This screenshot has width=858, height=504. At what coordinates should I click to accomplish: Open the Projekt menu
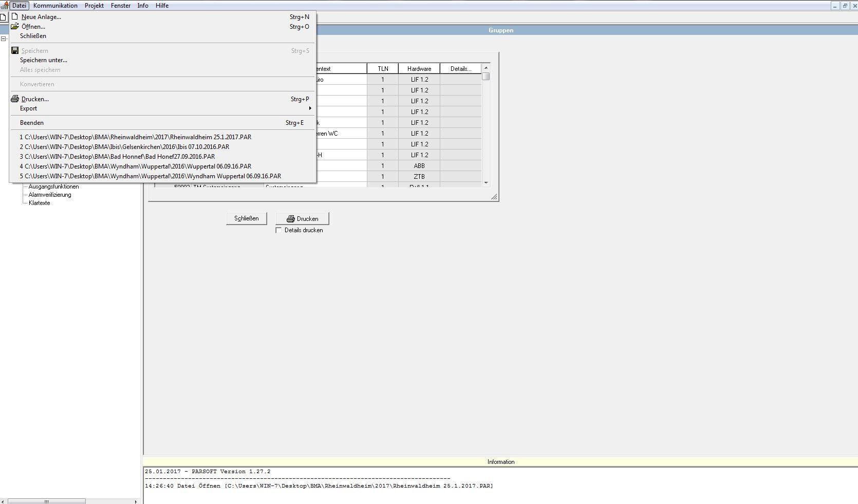94,6
